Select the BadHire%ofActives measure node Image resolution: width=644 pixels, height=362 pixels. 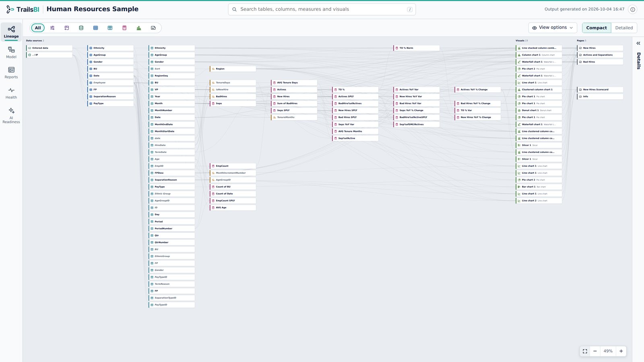click(355, 103)
